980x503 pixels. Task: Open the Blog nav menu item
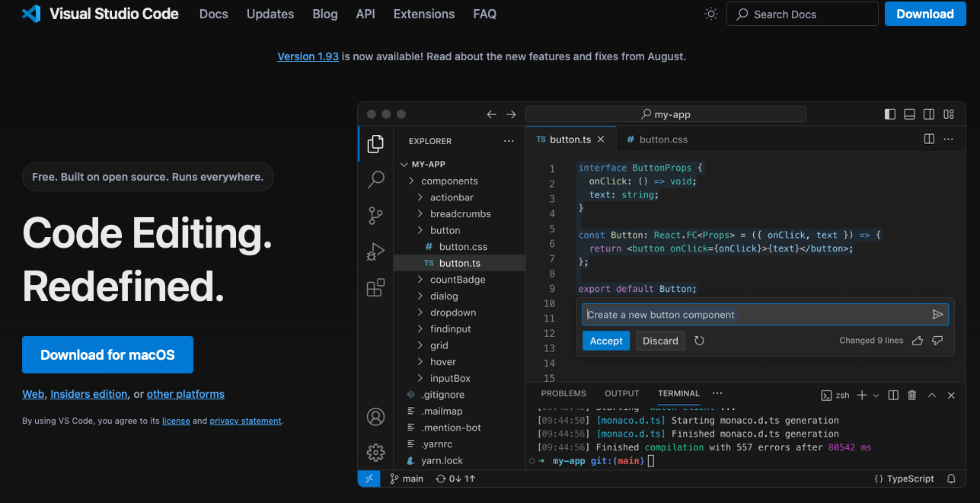coord(325,14)
